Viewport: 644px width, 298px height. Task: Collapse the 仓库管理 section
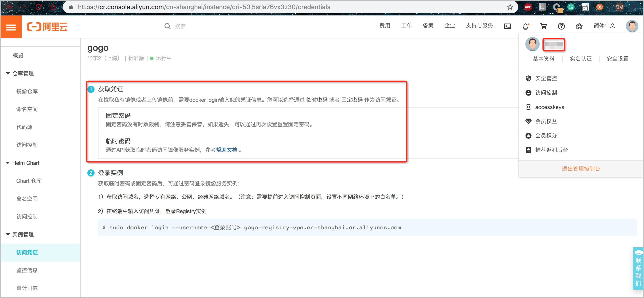[x=8, y=73]
